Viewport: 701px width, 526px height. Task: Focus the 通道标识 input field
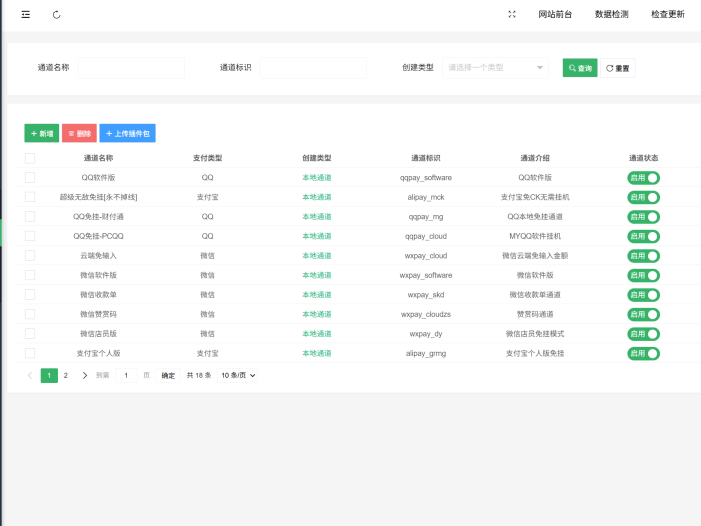point(313,68)
